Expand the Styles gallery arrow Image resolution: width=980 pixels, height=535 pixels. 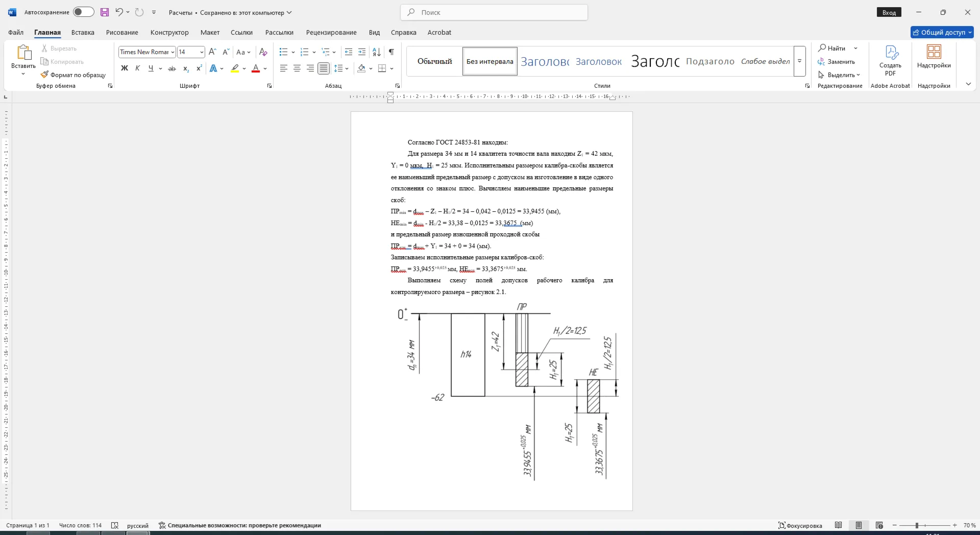(x=800, y=61)
